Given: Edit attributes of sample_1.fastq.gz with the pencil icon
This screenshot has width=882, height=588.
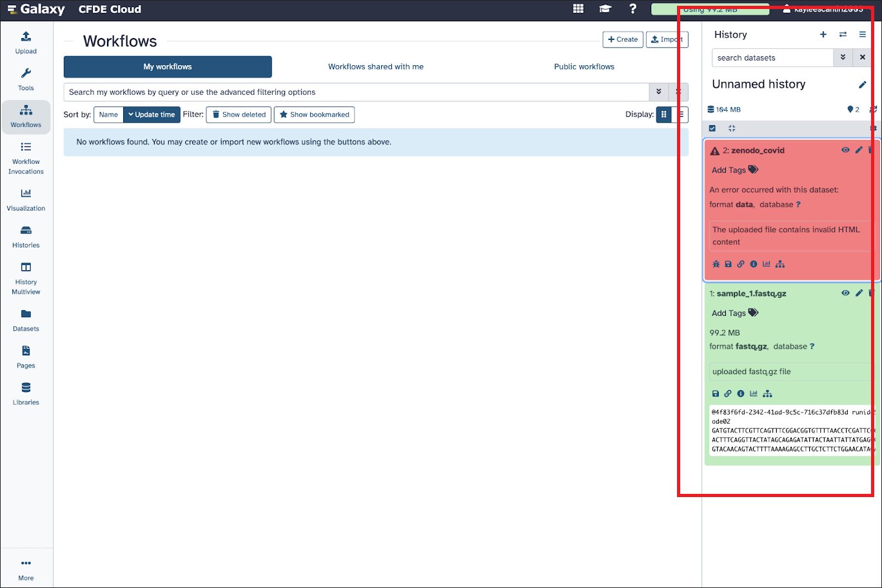Looking at the screenshot, I should pyautogui.click(x=858, y=293).
